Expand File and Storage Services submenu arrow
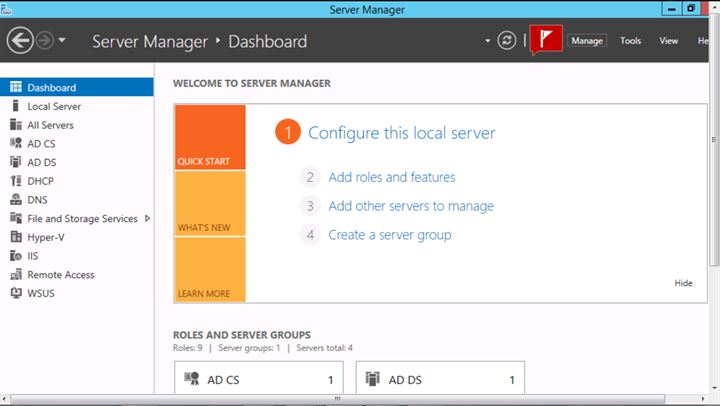720x406 pixels. (147, 218)
